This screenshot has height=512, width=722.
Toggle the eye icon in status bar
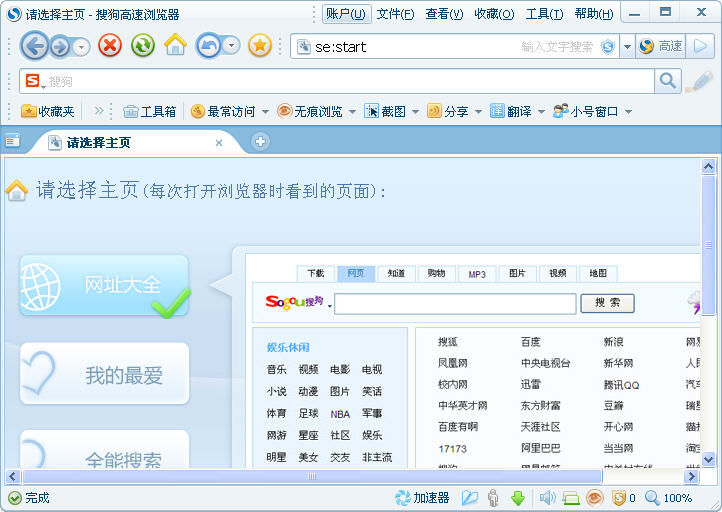coord(595,498)
